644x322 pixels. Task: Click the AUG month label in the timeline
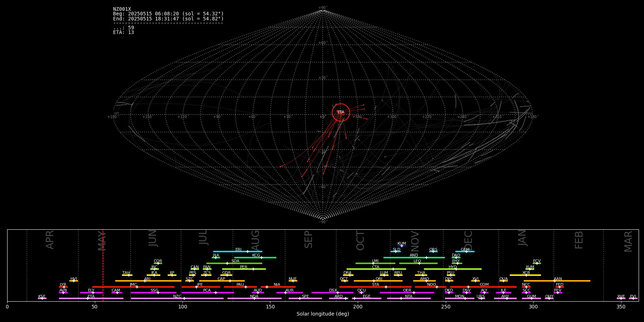tap(255, 240)
